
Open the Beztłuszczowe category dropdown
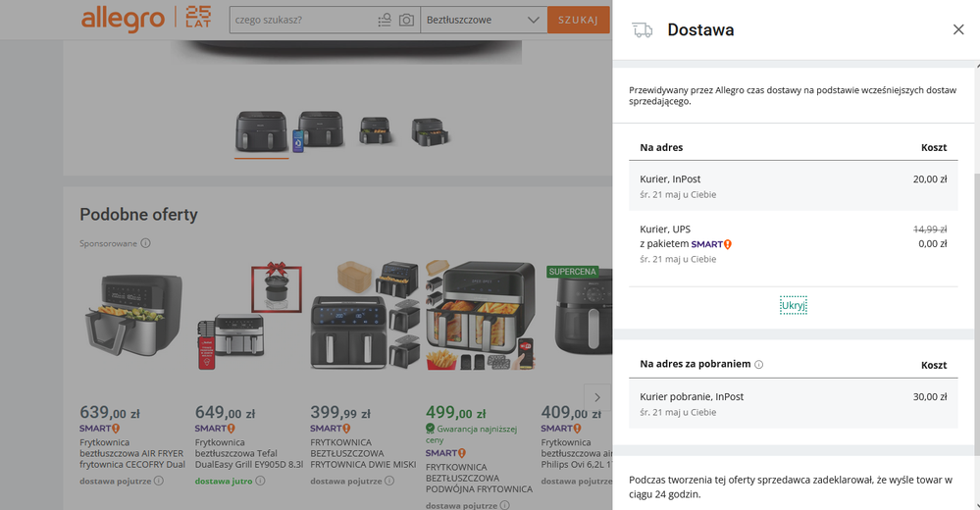(483, 20)
